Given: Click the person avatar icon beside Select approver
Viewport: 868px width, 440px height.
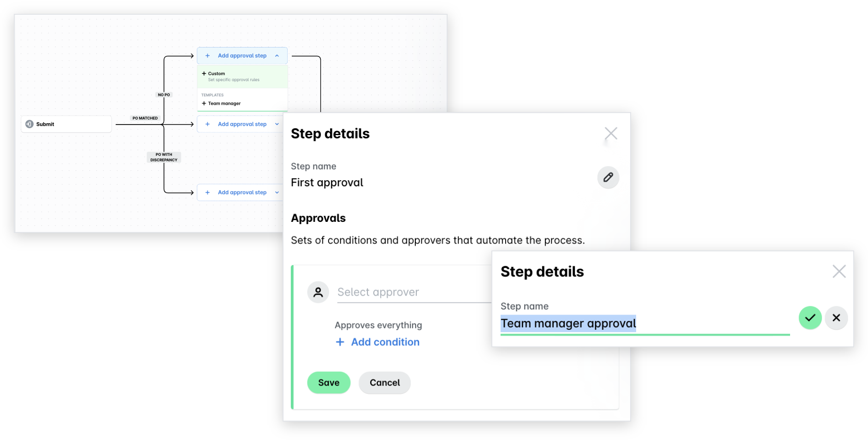Looking at the screenshot, I should point(318,292).
